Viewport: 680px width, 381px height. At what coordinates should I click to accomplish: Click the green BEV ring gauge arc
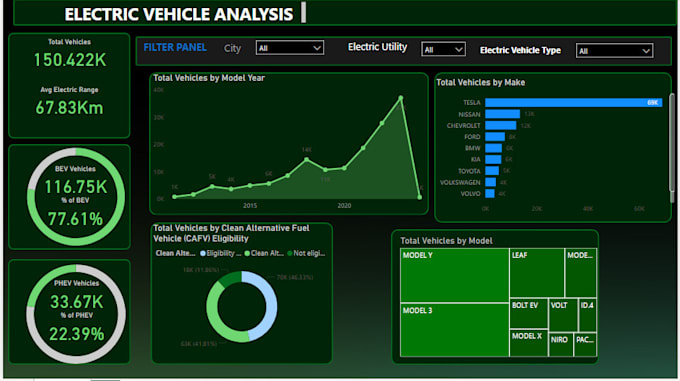pyautogui.click(x=121, y=197)
